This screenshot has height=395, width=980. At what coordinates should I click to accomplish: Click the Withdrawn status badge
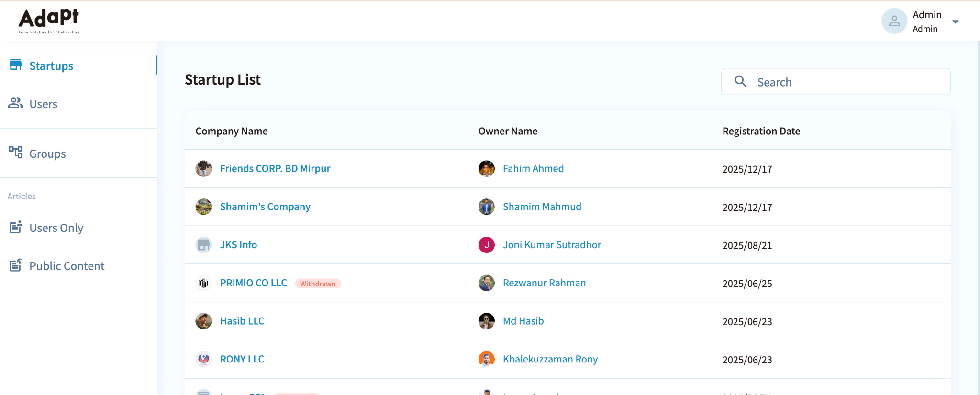pos(318,284)
